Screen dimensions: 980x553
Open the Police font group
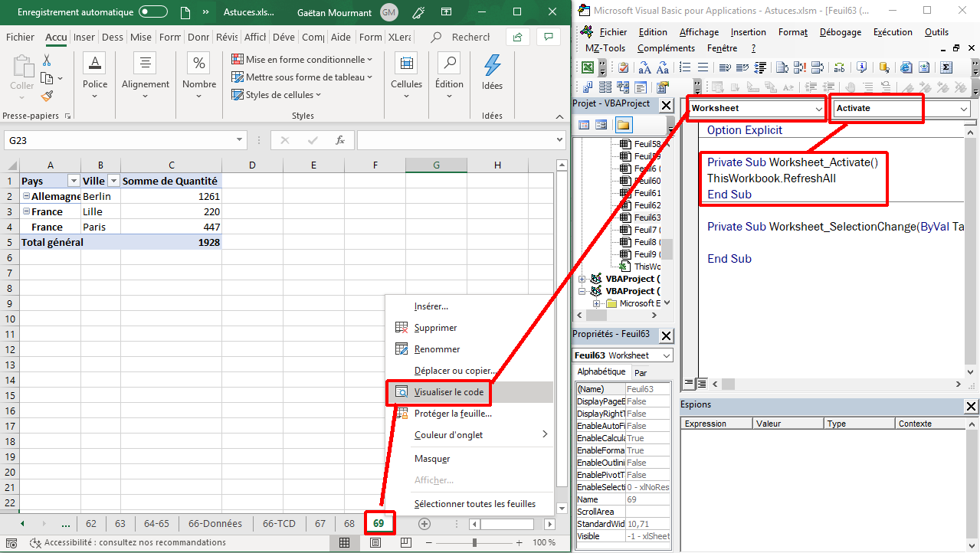pyautogui.click(x=95, y=77)
